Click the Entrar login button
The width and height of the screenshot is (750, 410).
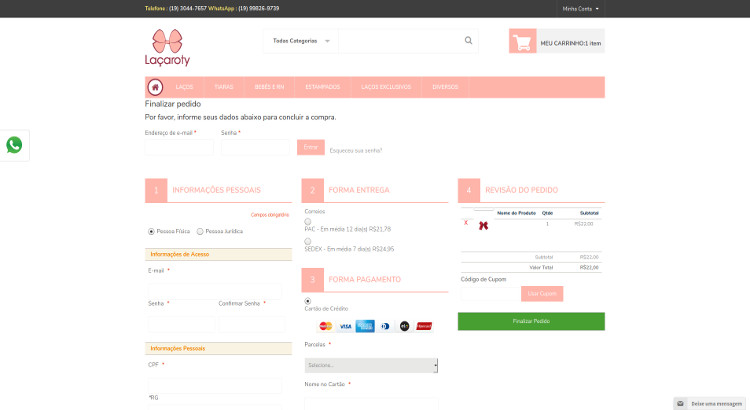pos(311,147)
